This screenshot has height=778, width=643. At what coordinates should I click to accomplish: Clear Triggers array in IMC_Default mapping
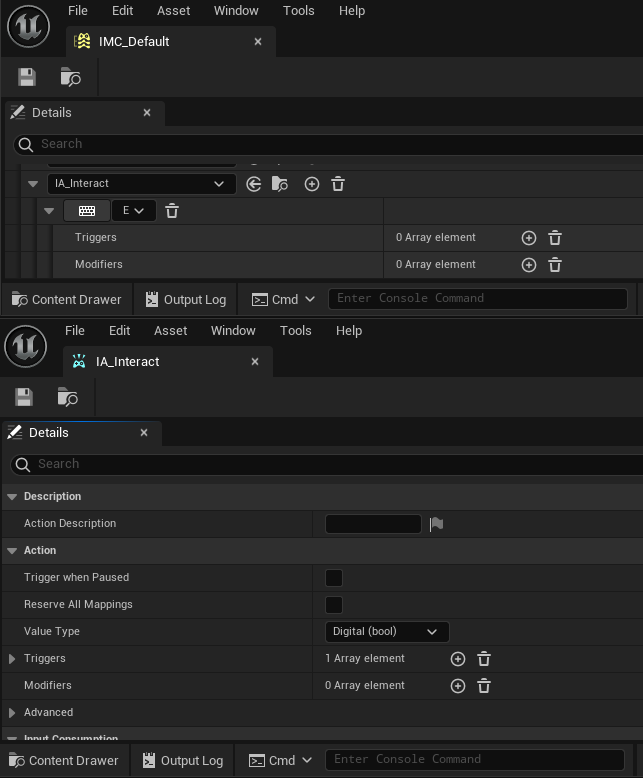[x=555, y=238]
